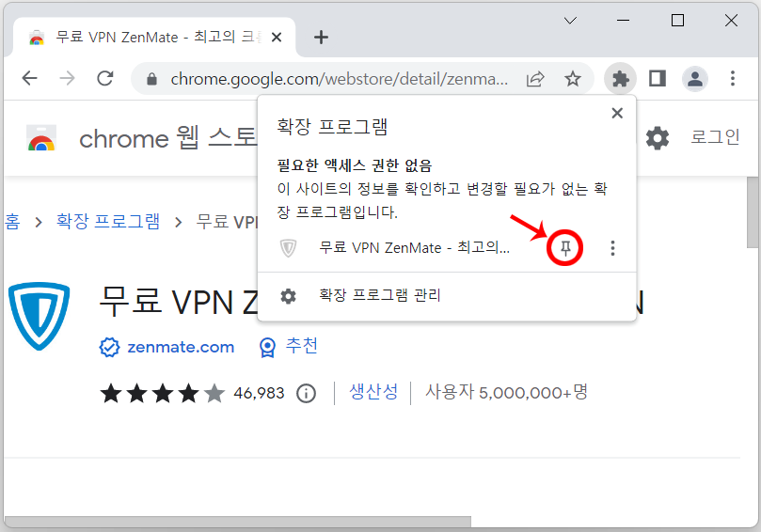Show rating info icon next to 46,983

point(307,393)
